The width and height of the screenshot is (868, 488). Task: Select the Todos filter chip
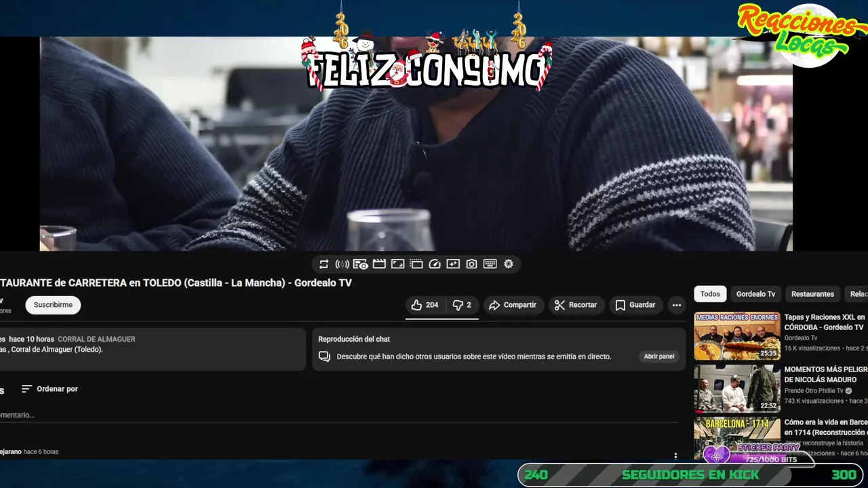point(710,294)
